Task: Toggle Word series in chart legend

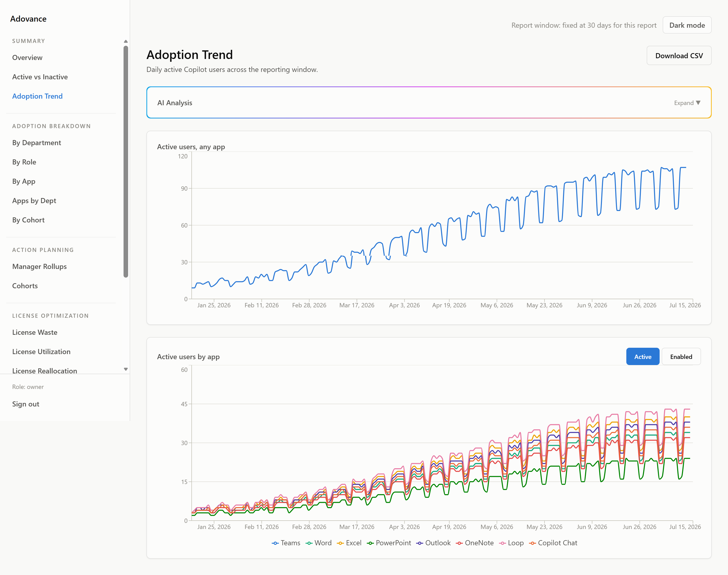Action: click(x=318, y=543)
